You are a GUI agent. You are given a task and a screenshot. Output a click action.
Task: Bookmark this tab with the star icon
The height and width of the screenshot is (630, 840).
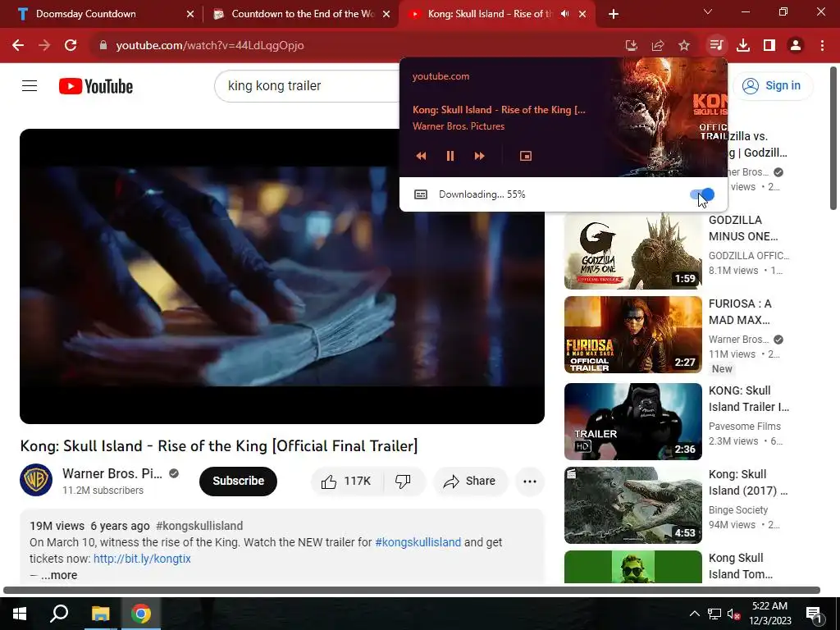pyautogui.click(x=684, y=46)
